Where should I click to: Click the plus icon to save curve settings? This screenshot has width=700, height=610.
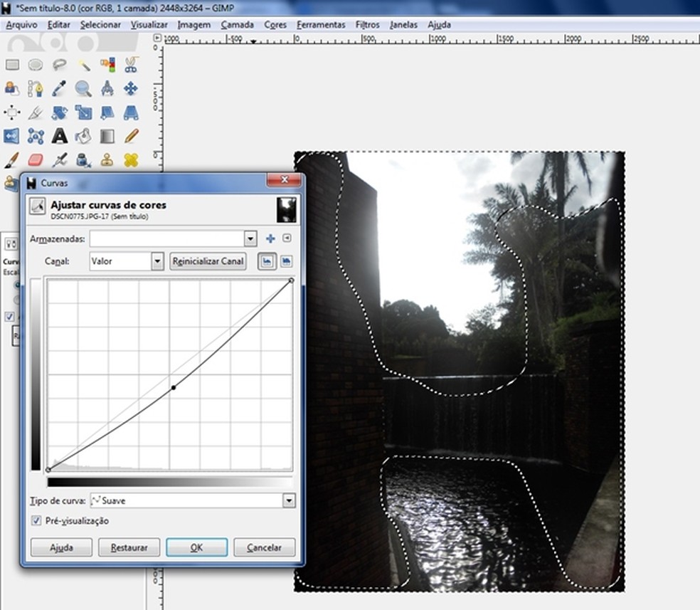click(x=270, y=238)
